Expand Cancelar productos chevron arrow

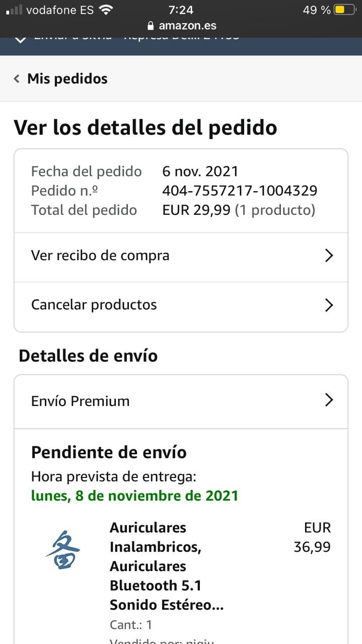coord(329,305)
